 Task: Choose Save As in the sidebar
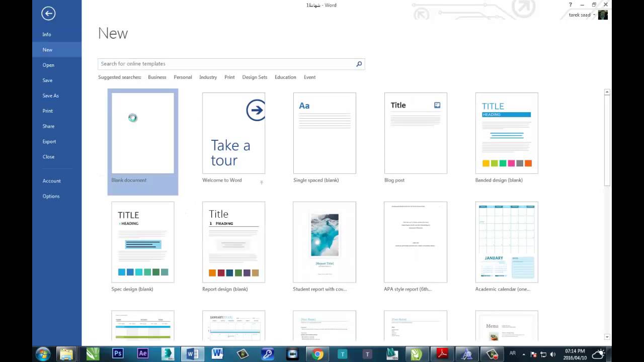pyautogui.click(x=57, y=96)
